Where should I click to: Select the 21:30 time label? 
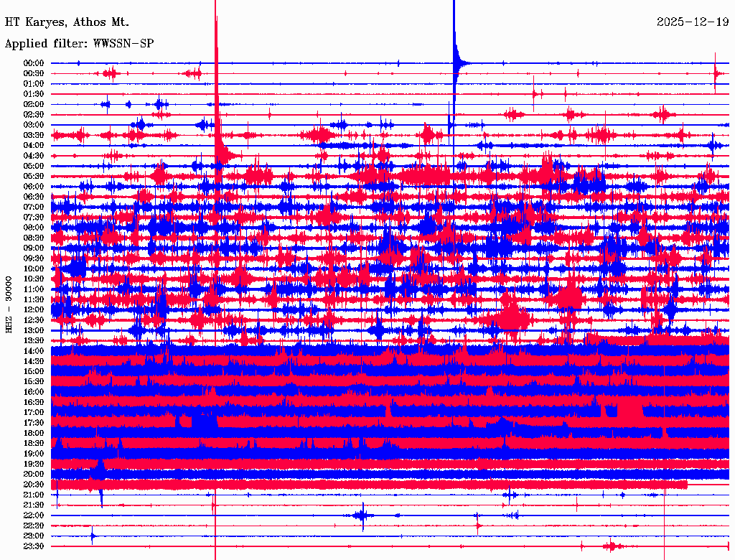point(33,505)
